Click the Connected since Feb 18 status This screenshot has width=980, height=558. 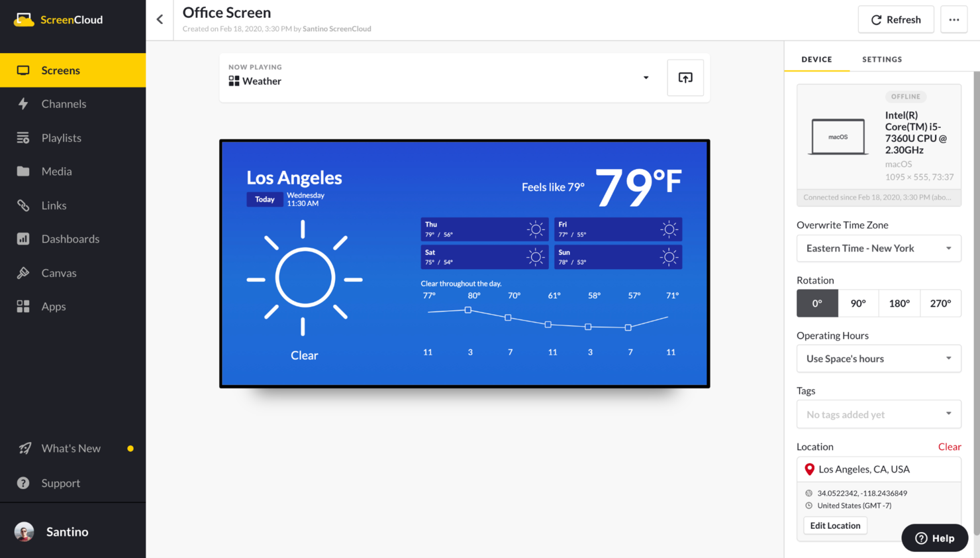point(877,197)
